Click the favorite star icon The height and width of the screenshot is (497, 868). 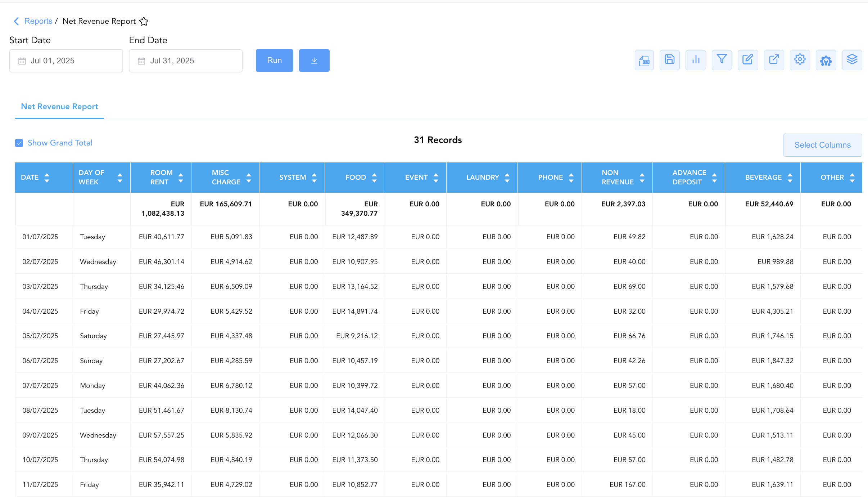tap(144, 22)
